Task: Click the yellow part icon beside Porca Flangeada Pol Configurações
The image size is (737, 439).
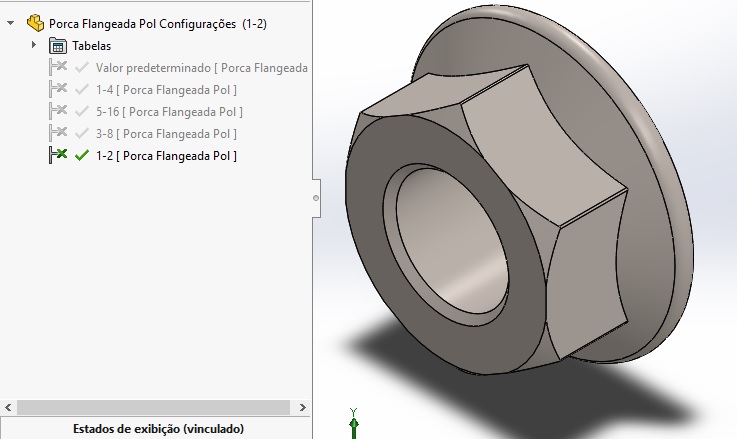Action: point(35,23)
